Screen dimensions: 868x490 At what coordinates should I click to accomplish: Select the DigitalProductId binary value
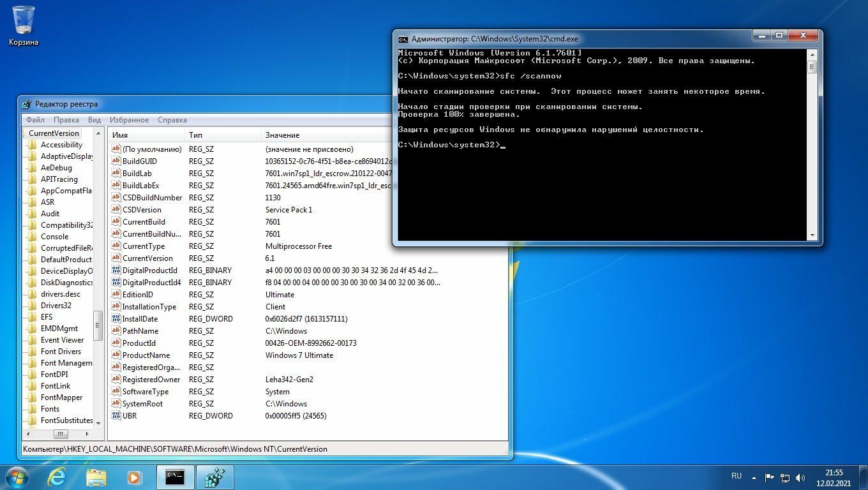[x=150, y=271]
